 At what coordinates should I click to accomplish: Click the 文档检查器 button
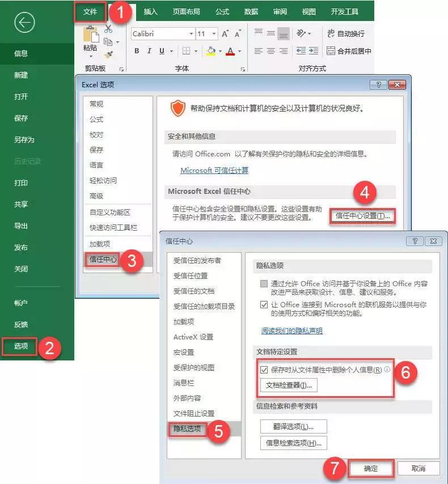click(289, 385)
